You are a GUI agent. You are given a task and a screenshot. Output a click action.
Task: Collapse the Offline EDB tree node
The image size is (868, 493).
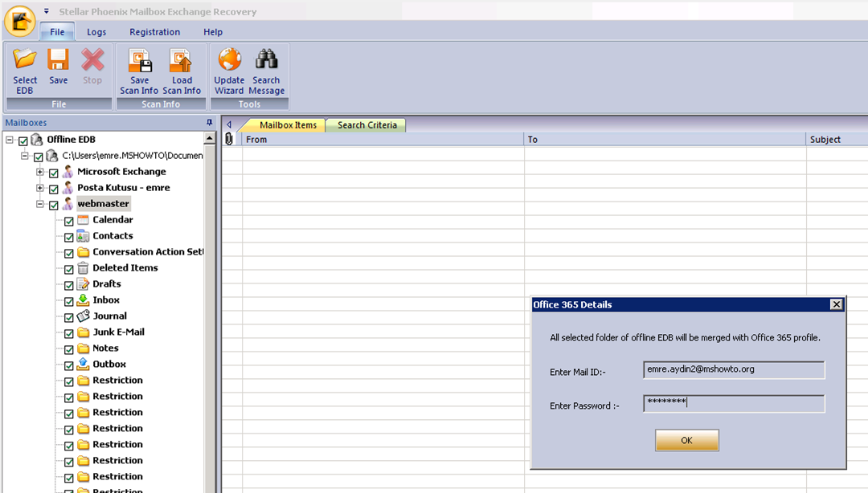click(x=10, y=140)
